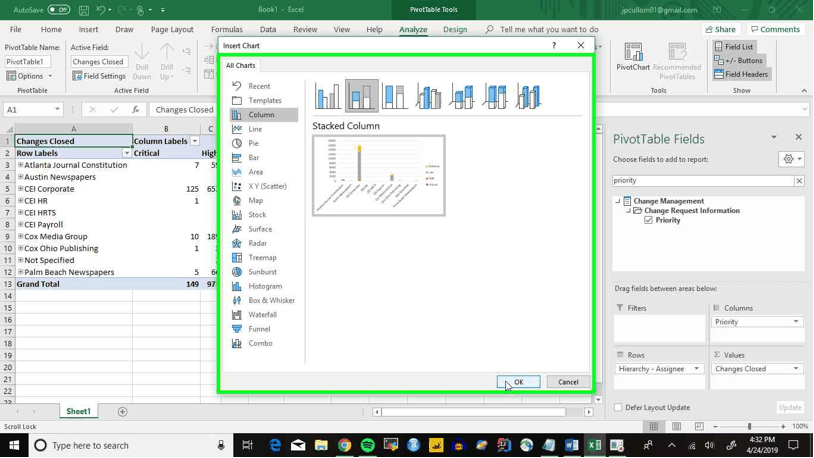Select 100% Stacked Column subtype icon
The width and height of the screenshot is (814, 458).
click(395, 96)
